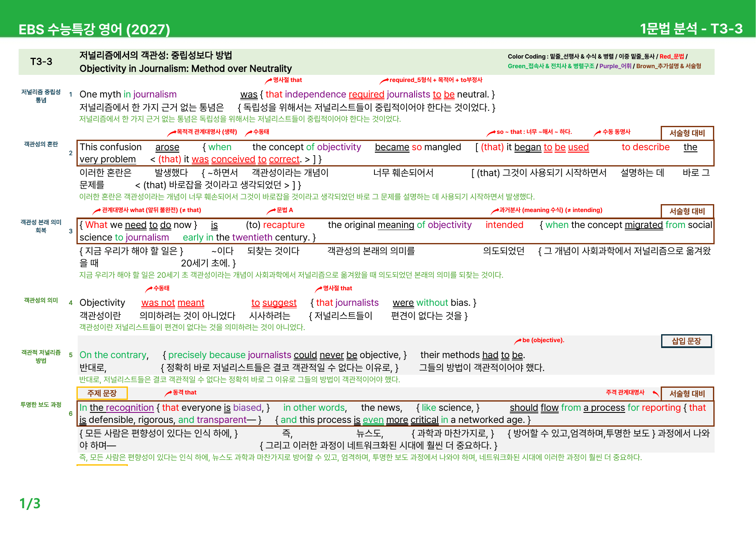The image size is (756, 535).
Task: Click the green translation line beginning '객관성이란 저널리스트들이'
Action: (192, 328)
